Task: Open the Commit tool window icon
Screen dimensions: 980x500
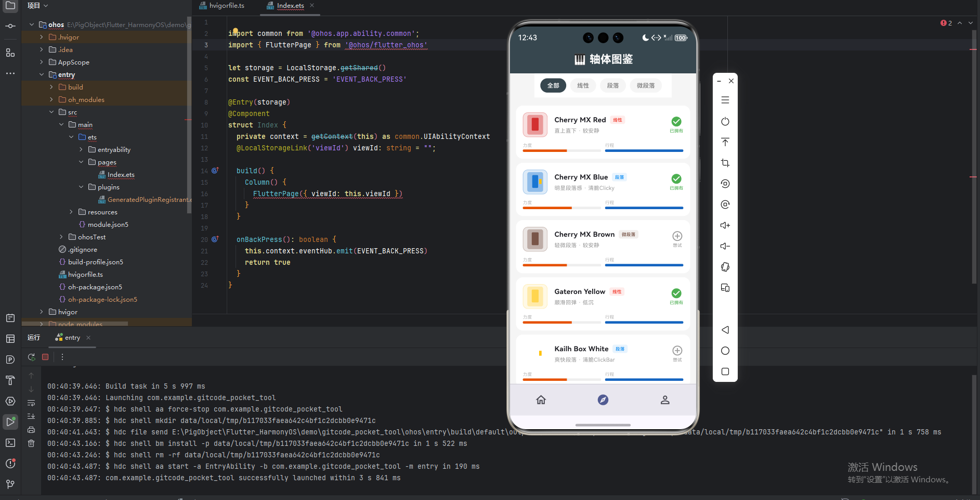Action: (x=10, y=26)
